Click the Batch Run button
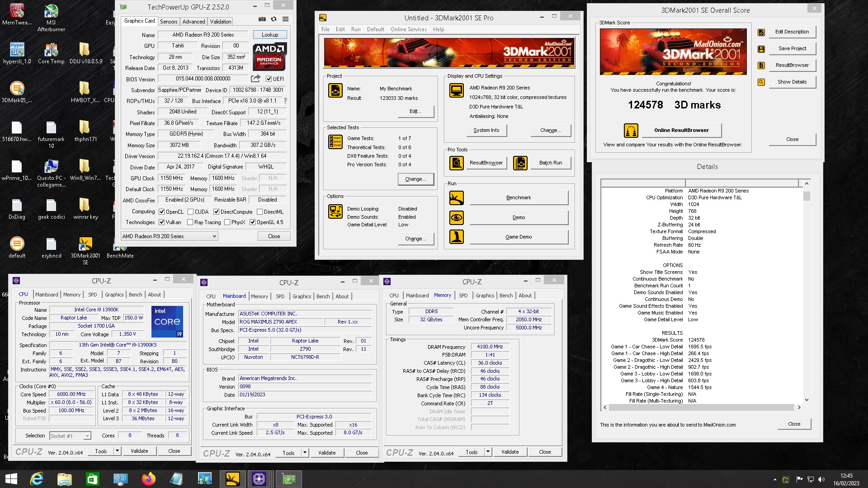 tap(551, 163)
